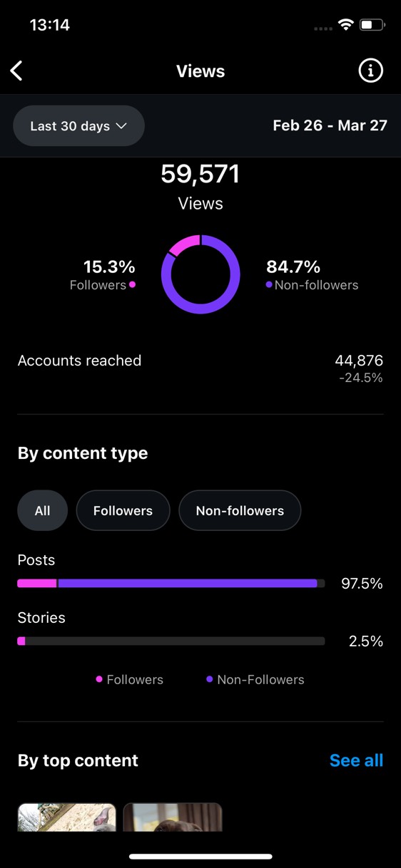The image size is (401, 868).
Task: Tap the Wi-Fi status icon
Action: (x=346, y=25)
